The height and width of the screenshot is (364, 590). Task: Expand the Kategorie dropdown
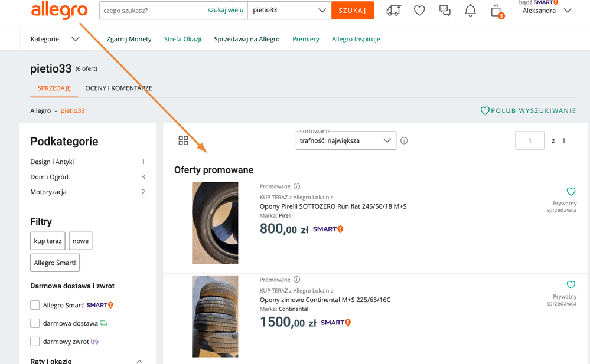pyautogui.click(x=56, y=39)
